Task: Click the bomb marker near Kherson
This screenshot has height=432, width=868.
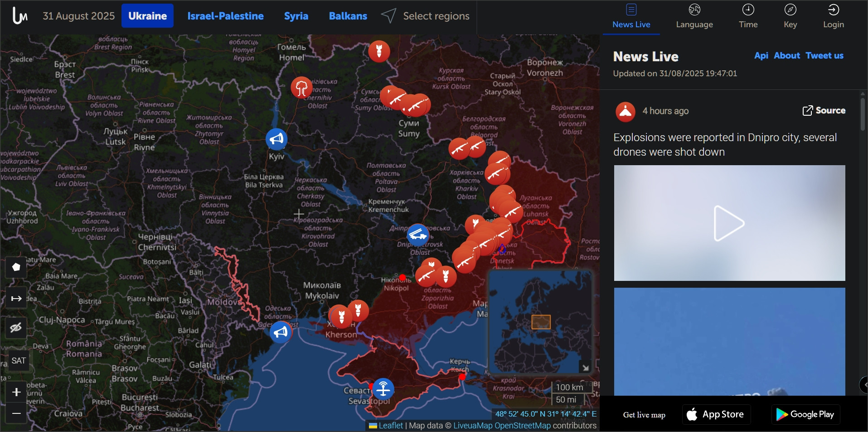Action: pyautogui.click(x=341, y=316)
